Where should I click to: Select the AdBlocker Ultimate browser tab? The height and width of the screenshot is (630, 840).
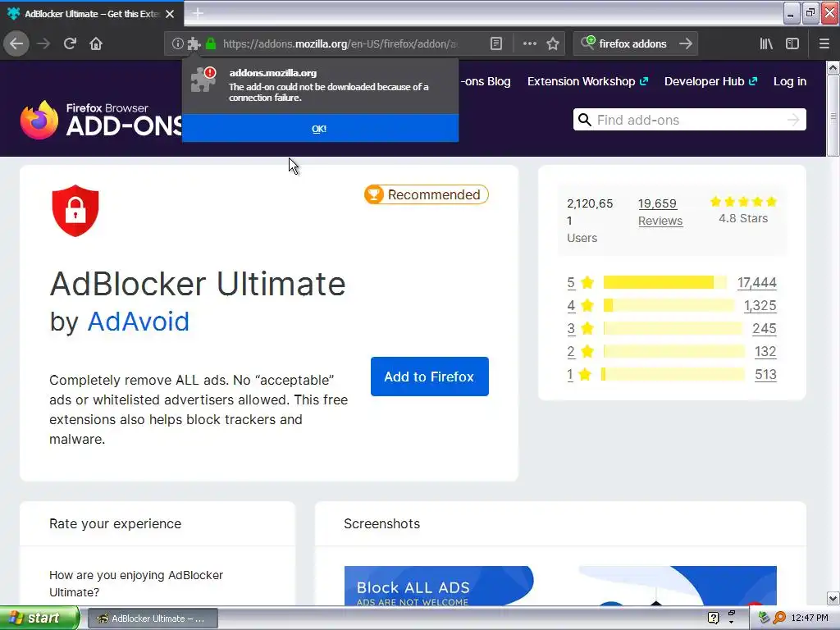pyautogui.click(x=92, y=14)
